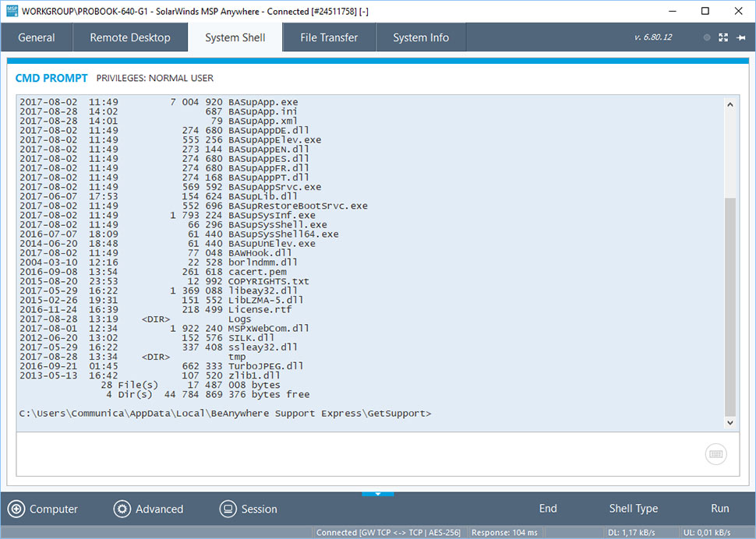Click the scrollbar down arrow
The image size is (756, 539).
click(x=730, y=422)
